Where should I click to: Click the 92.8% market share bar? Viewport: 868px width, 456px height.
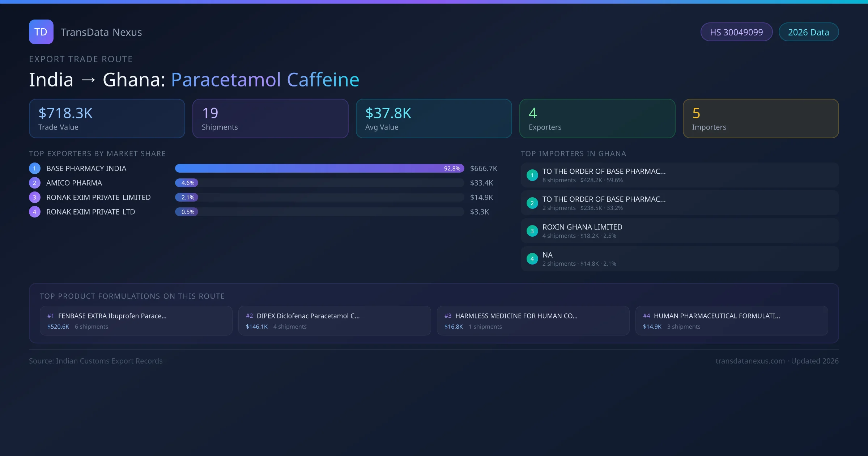pyautogui.click(x=319, y=168)
